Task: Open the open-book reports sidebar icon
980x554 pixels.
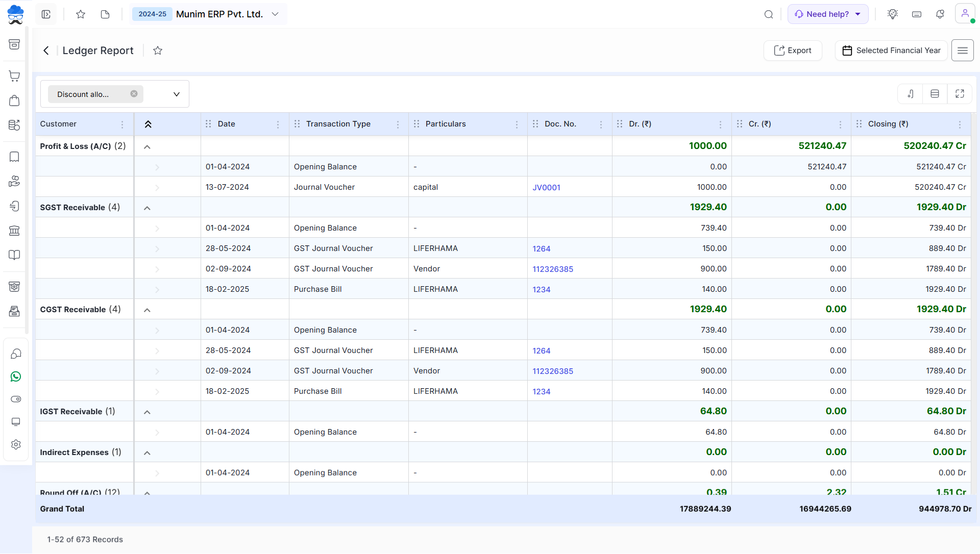Action: pos(14,255)
